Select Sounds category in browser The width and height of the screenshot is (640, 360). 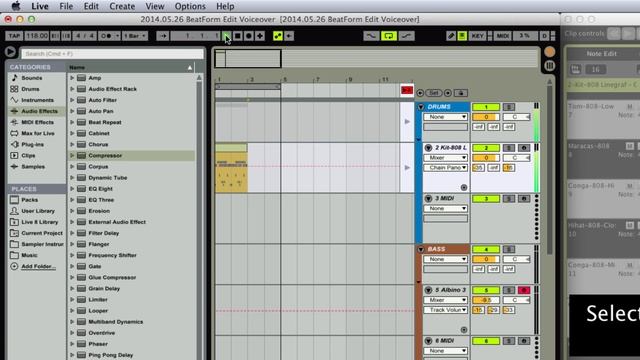coord(32,78)
